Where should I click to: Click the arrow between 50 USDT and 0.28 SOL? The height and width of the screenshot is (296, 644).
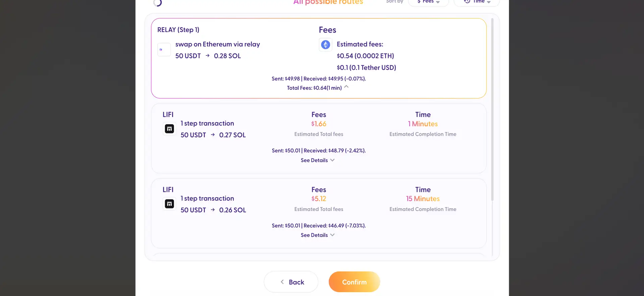208,56
